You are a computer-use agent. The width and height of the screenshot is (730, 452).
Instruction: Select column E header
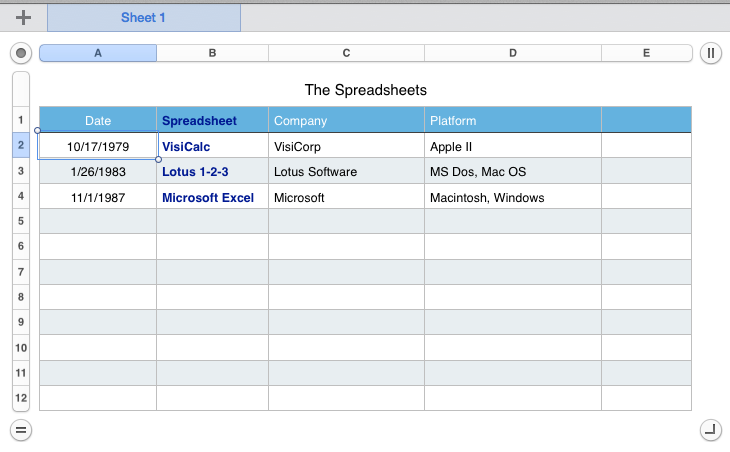click(647, 53)
